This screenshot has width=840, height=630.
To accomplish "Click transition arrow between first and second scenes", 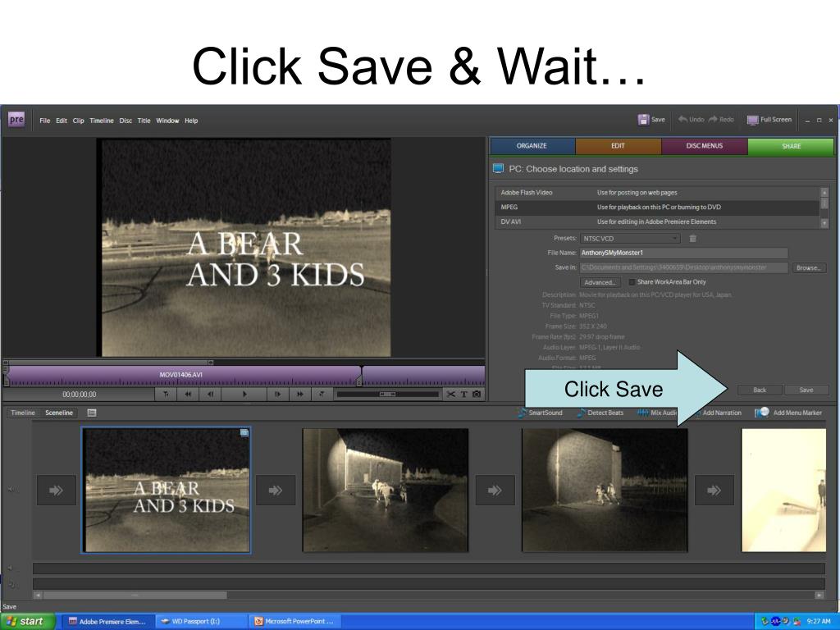I will (276, 491).
